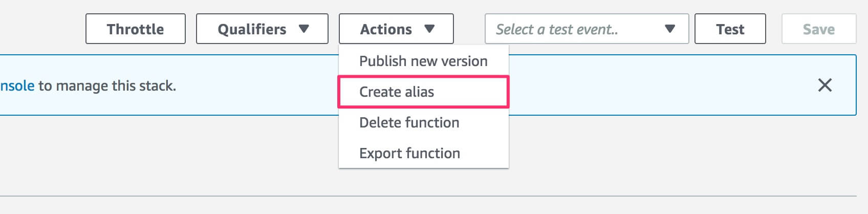Viewport: 868px width, 214px height.
Task: Choose 'Export function' menu item
Action: [409, 154]
